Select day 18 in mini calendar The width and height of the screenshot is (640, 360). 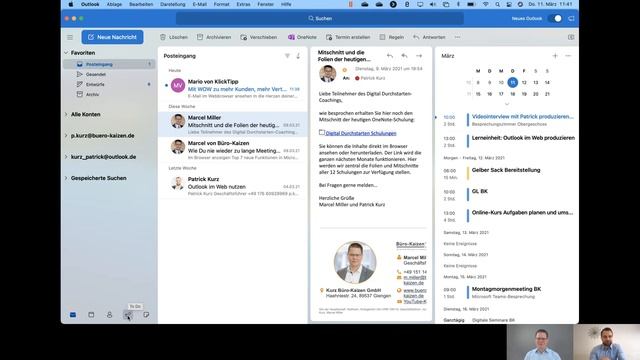pyautogui.click(x=513, y=94)
